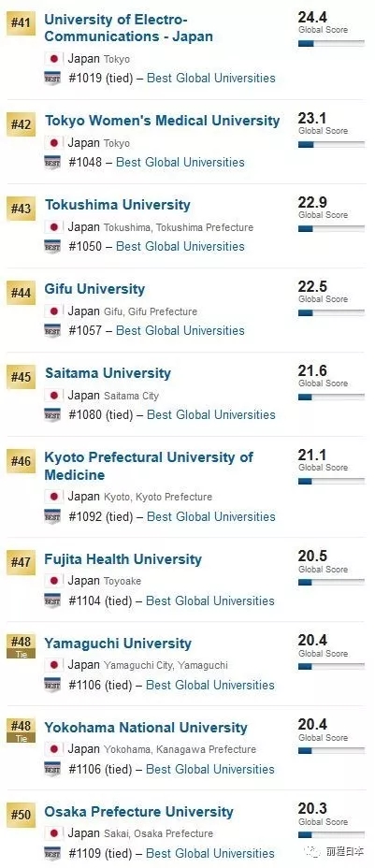Click Best Global Universities link next to #1080
Viewport: 375px width, 868px height.
coord(211,414)
